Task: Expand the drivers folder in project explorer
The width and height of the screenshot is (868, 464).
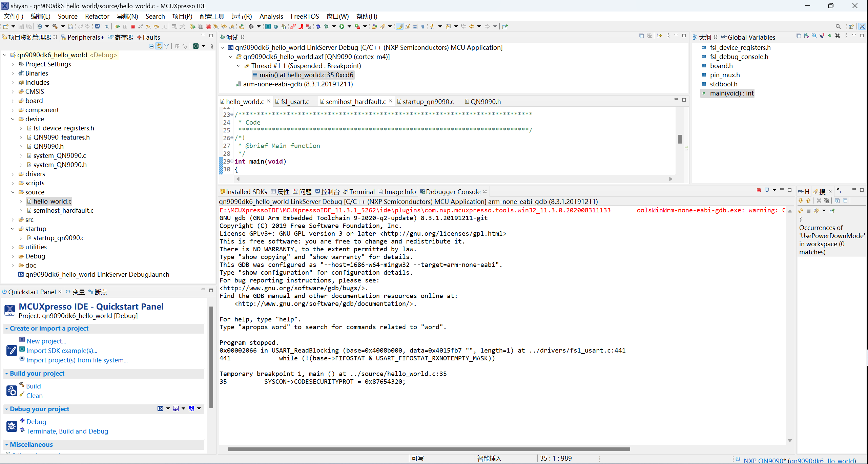Action: coord(13,174)
